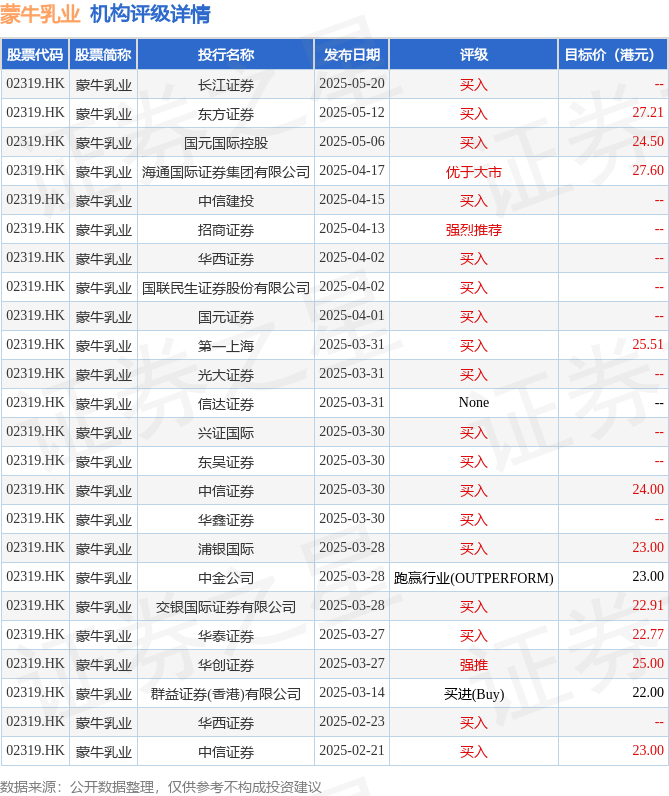Click the date 2025-02-21
The height and width of the screenshot is (796, 669).
point(352,750)
